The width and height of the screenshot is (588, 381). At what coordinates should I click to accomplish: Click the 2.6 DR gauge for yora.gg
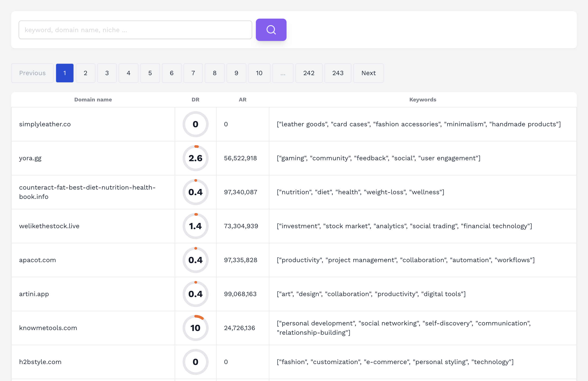[x=195, y=158]
